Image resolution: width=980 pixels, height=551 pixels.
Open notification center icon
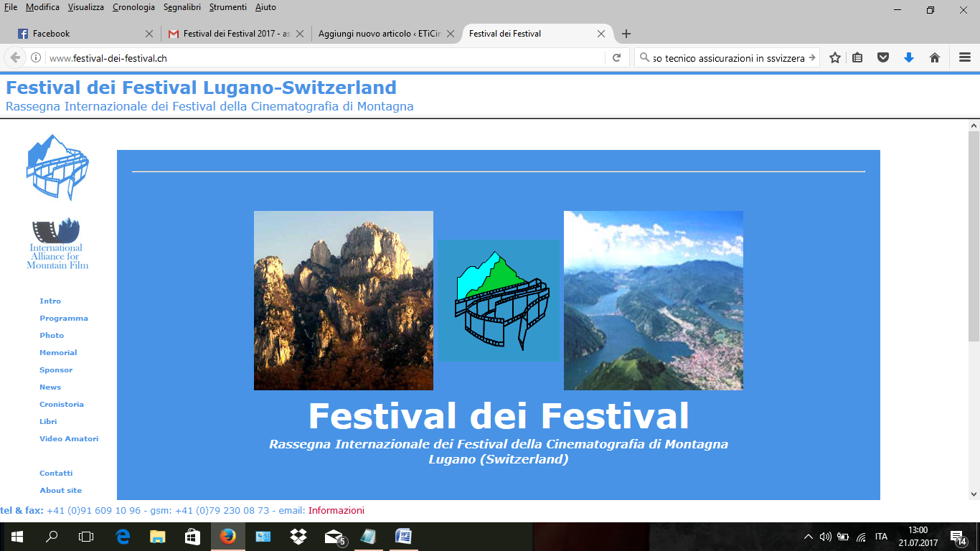[958, 537]
